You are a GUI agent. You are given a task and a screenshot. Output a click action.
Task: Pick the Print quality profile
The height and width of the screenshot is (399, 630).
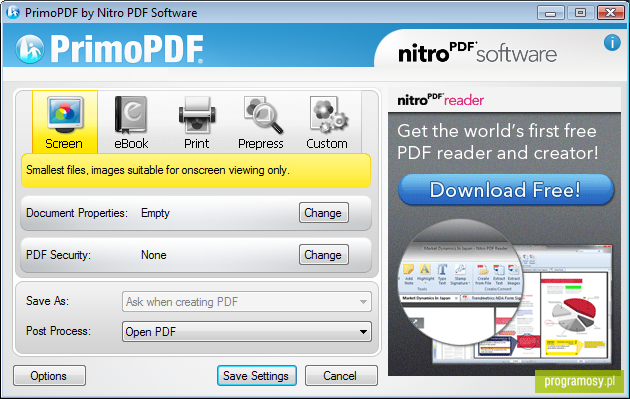tap(196, 122)
